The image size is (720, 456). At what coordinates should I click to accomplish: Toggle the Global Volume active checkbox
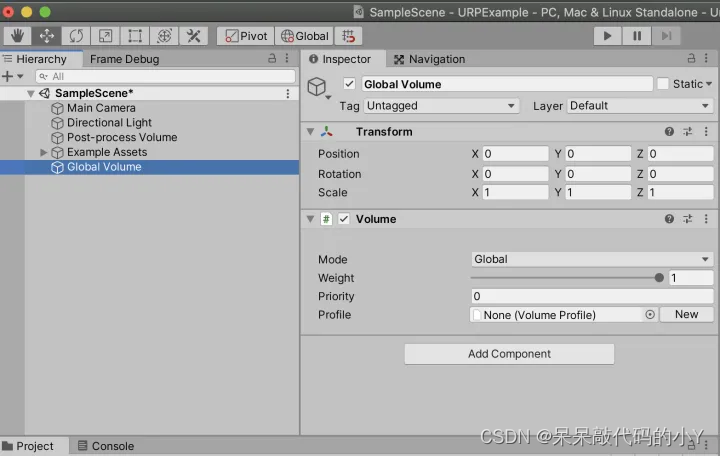[349, 84]
